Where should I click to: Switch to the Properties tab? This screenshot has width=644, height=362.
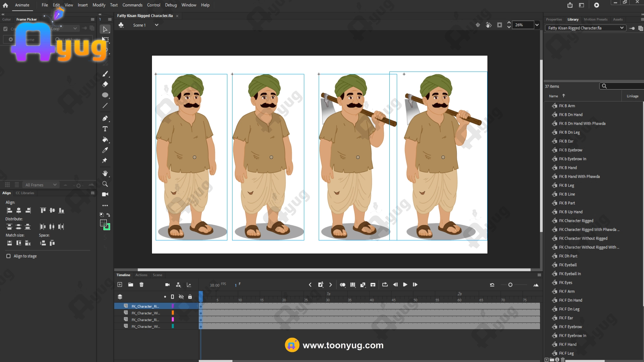pyautogui.click(x=554, y=19)
